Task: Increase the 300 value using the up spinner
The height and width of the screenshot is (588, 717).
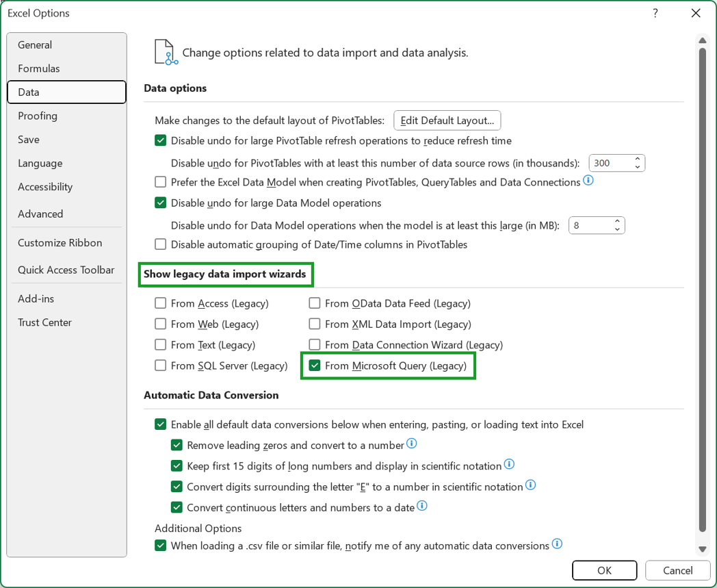Action: (x=637, y=159)
